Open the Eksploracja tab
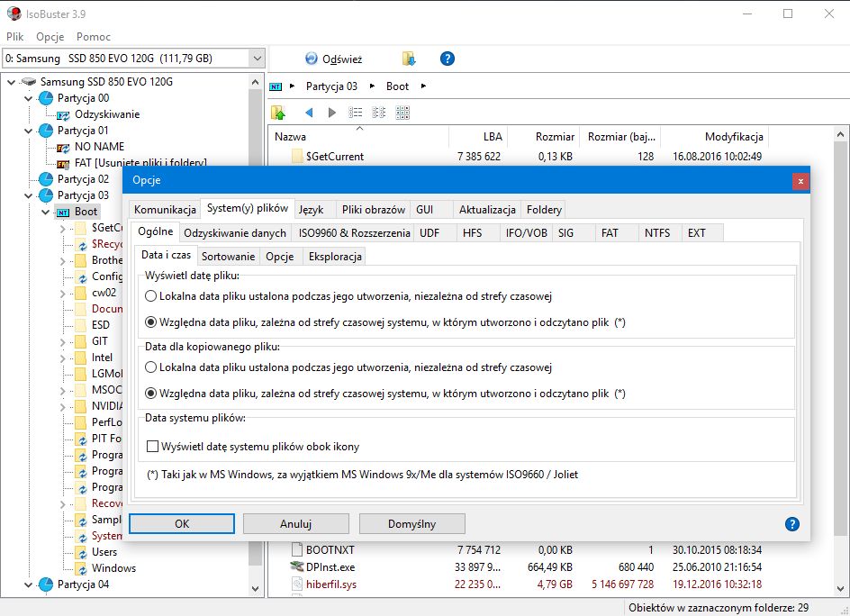The width and height of the screenshot is (850, 616). pyautogui.click(x=335, y=257)
